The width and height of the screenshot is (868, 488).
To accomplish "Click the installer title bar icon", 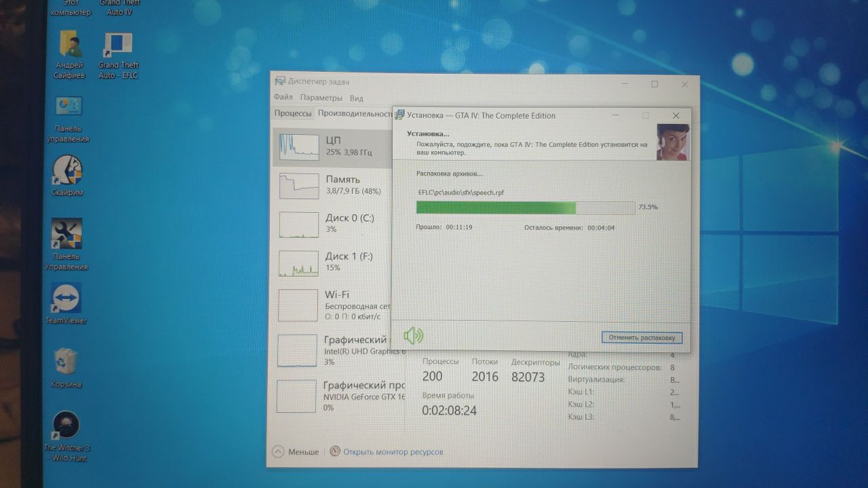I will click(400, 115).
